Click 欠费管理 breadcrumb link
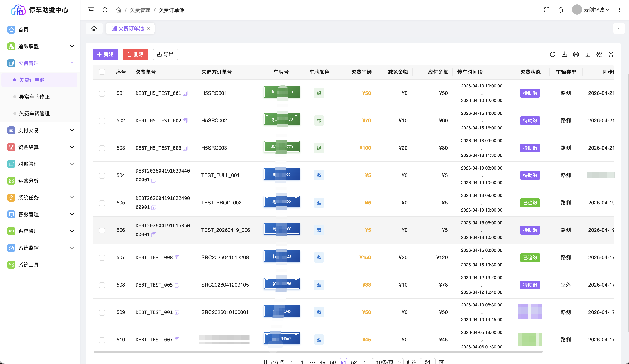 click(x=140, y=10)
